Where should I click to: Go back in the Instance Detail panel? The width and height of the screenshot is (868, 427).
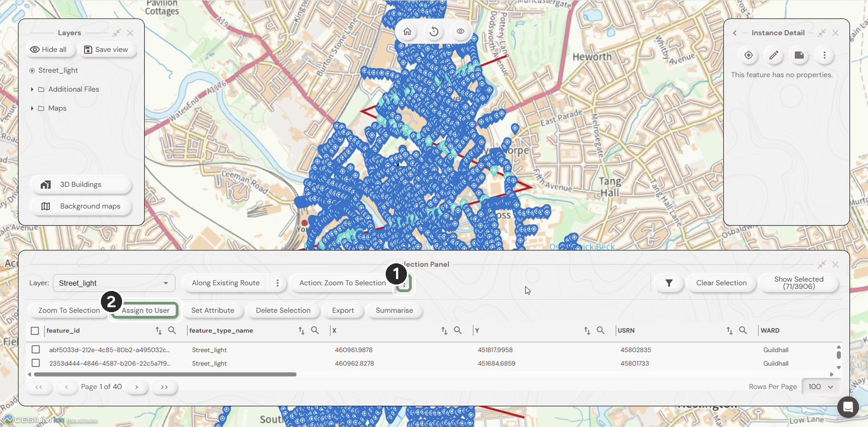735,33
